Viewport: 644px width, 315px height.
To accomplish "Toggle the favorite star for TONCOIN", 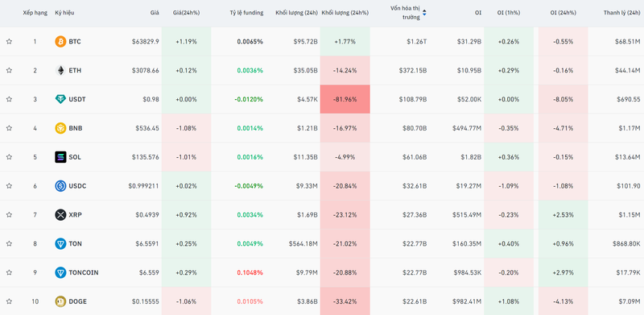I will [x=9, y=272].
